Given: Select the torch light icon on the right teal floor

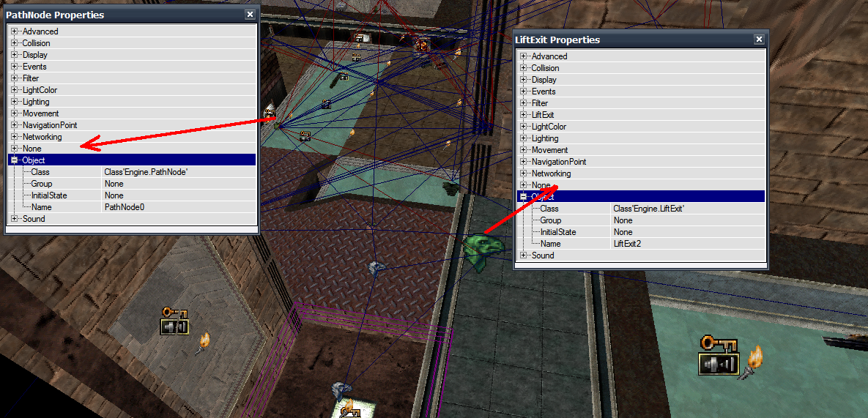Looking at the screenshot, I should click(751, 362).
